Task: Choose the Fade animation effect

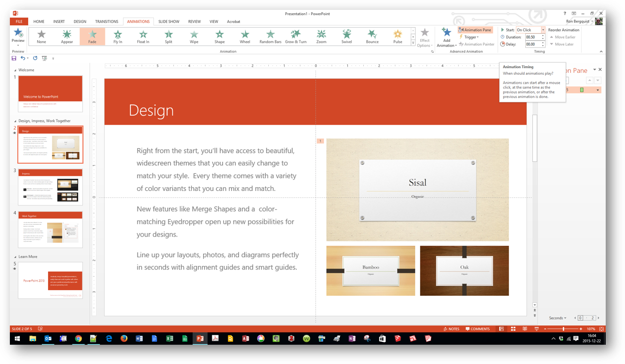Action: pos(92,36)
